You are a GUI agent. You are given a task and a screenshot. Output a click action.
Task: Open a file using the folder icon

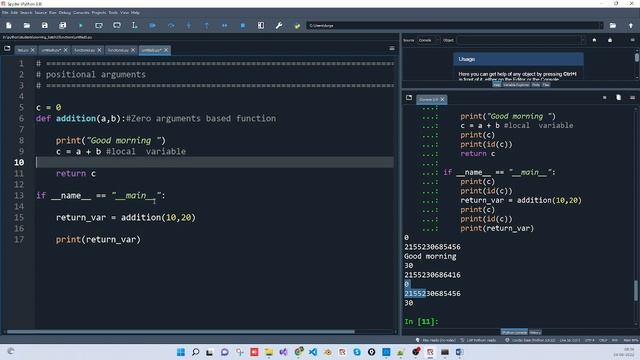pyautogui.click(x=27, y=25)
